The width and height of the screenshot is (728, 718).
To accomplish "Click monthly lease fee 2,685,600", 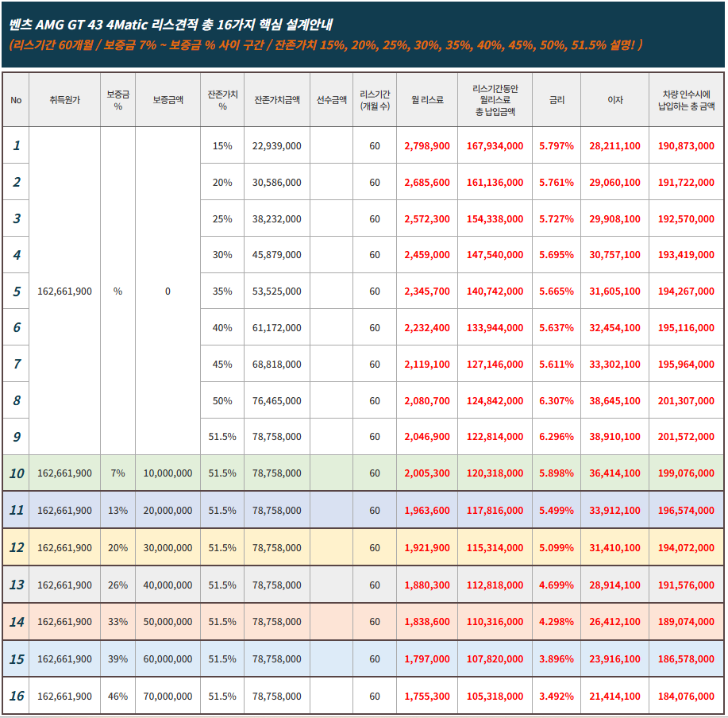I will click(427, 183).
